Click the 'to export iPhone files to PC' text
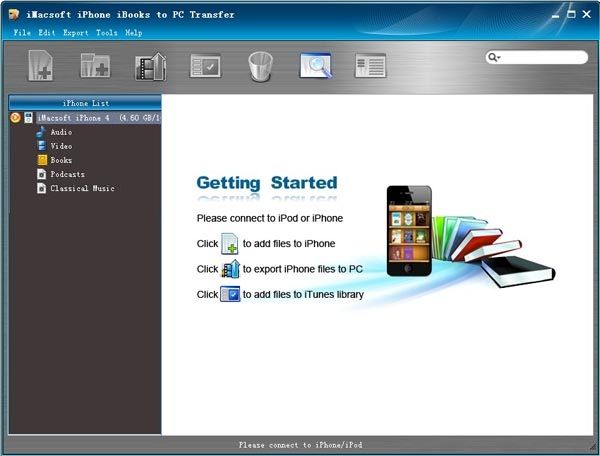Image resolution: width=600 pixels, height=456 pixels. 303,269
